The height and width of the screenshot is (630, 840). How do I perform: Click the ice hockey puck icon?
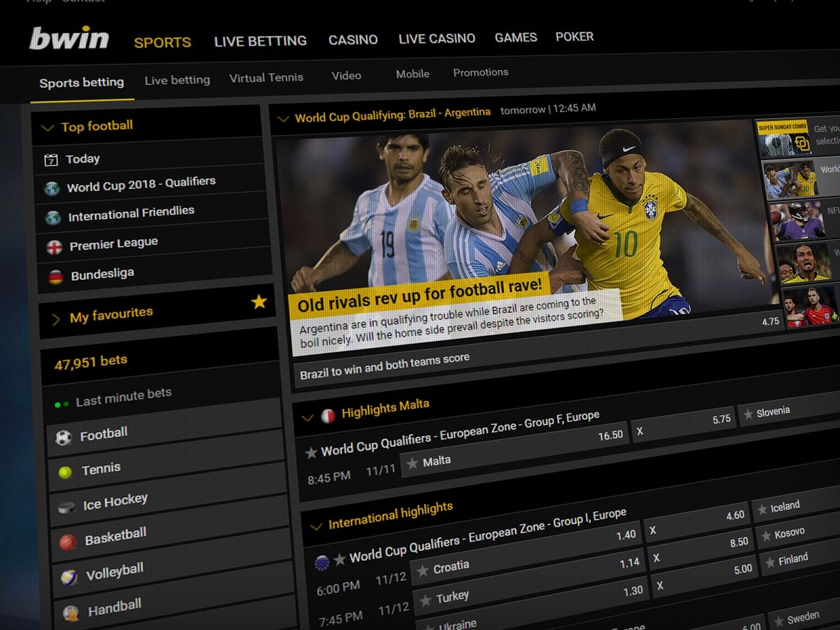(x=66, y=507)
